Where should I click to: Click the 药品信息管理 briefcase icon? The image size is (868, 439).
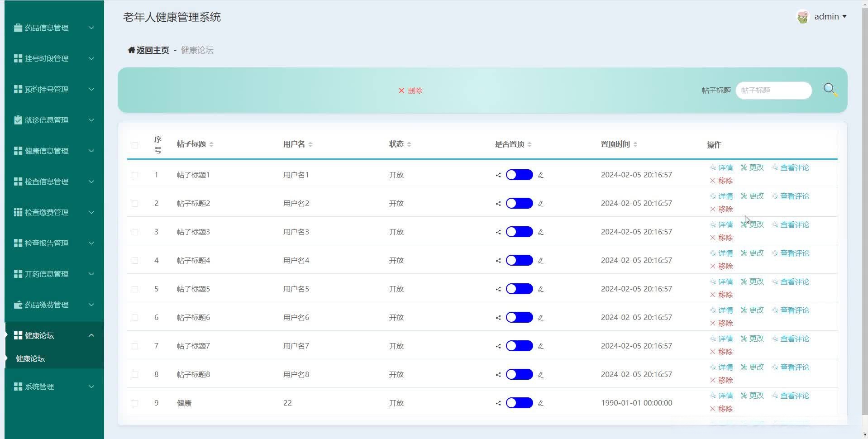[x=18, y=28]
